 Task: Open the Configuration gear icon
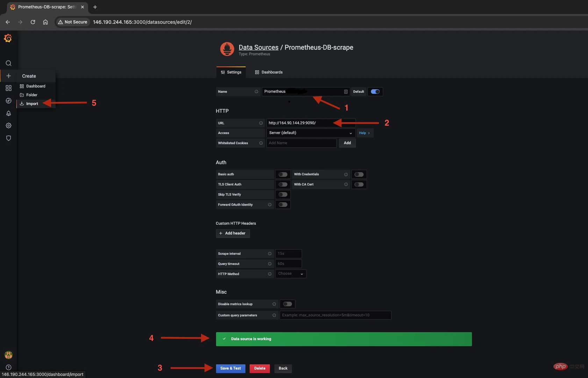click(8, 125)
